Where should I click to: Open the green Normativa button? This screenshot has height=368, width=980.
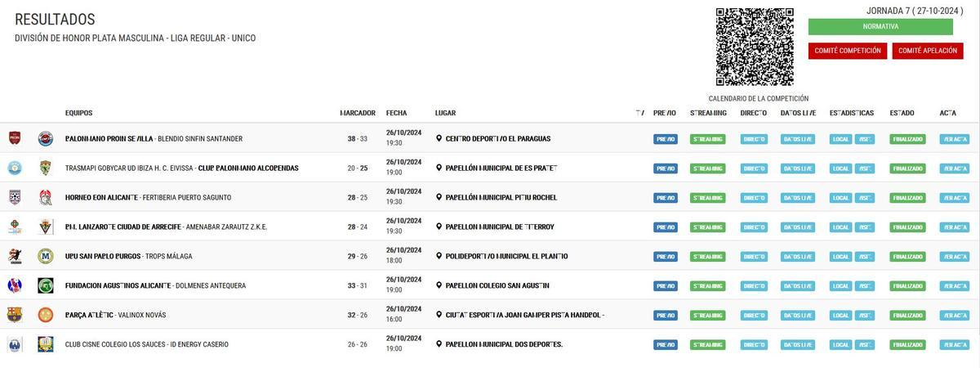coord(880,27)
